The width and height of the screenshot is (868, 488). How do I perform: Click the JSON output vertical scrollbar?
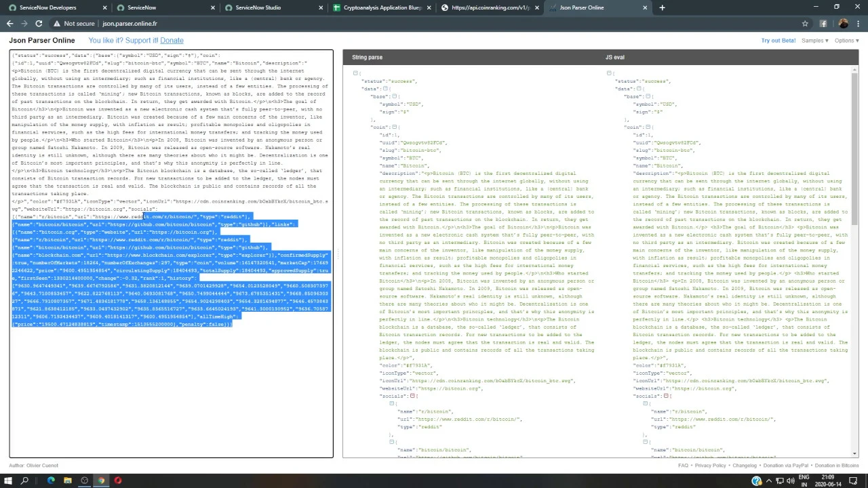(x=854, y=203)
